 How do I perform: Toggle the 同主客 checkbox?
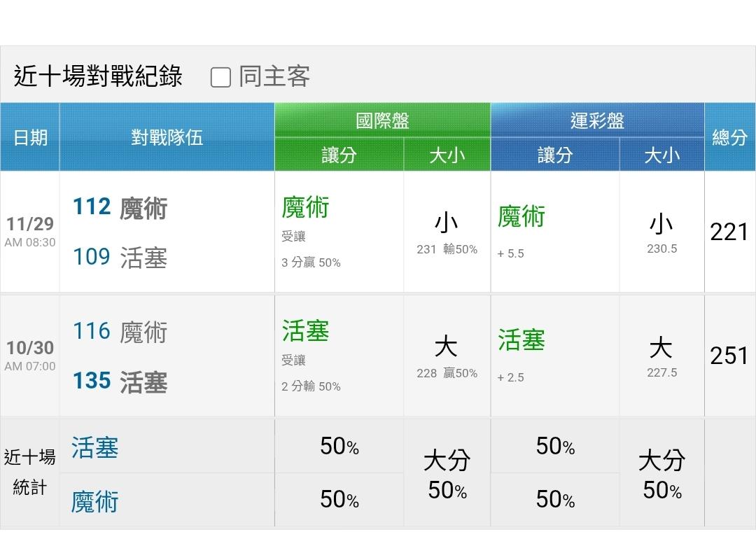point(220,77)
